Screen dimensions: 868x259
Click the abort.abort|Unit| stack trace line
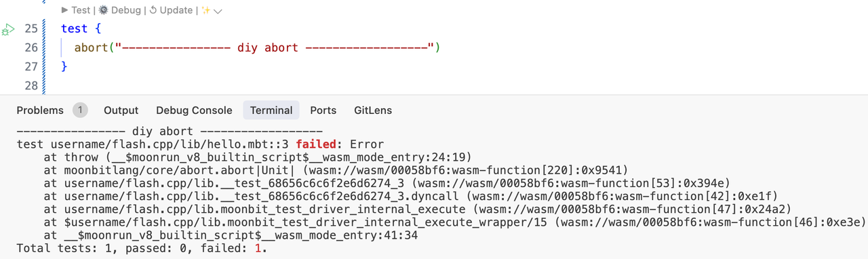(336, 170)
